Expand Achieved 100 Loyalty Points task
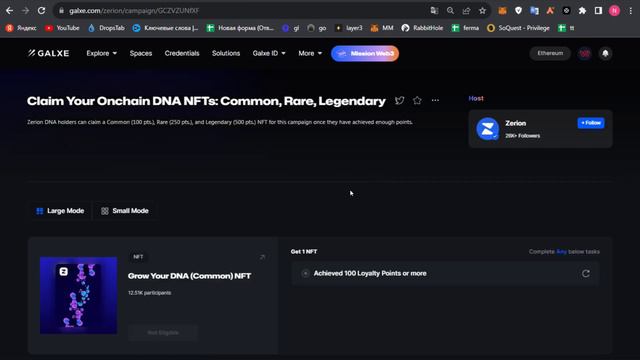Image resolution: width=640 pixels, height=360 pixels. click(x=445, y=273)
